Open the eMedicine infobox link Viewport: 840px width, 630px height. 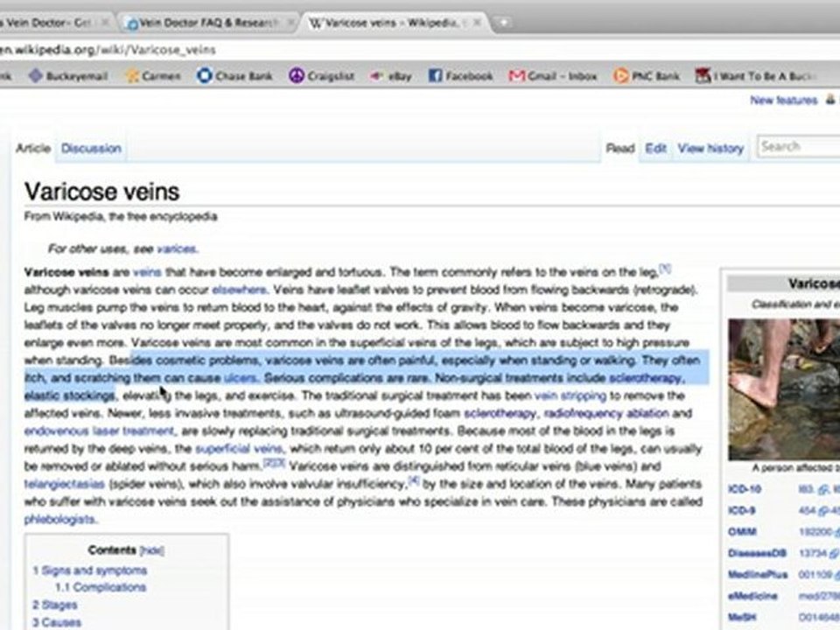click(752, 596)
